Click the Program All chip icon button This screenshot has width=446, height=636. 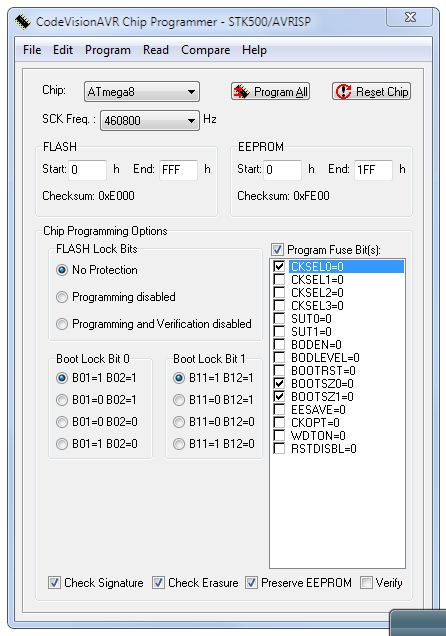[241, 92]
